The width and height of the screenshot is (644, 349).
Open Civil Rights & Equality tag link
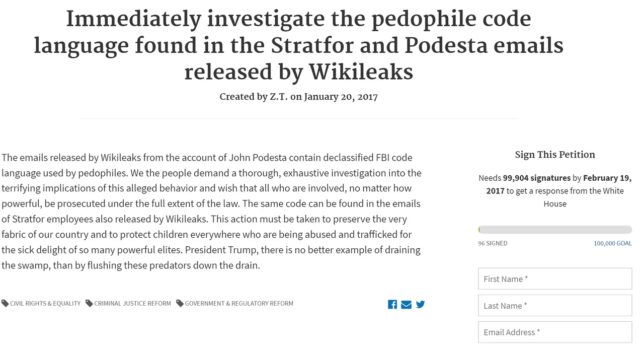[x=45, y=303]
